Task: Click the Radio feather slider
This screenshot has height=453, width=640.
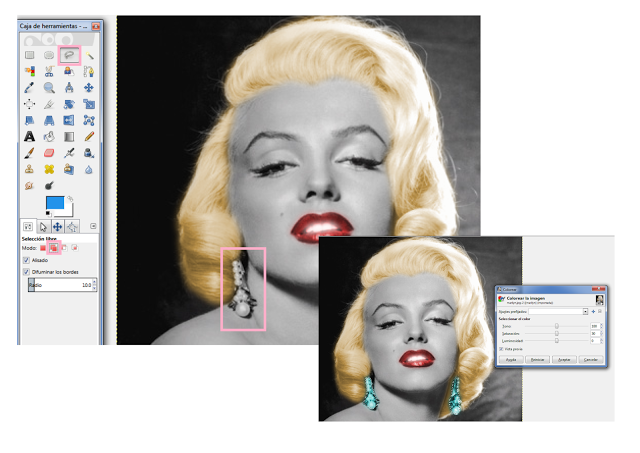Action: [x=60, y=285]
